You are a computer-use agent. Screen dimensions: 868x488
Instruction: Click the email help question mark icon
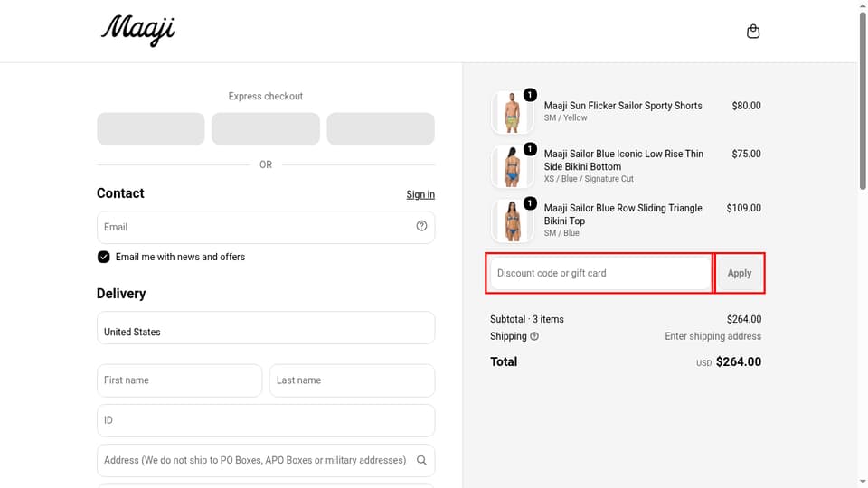click(422, 226)
